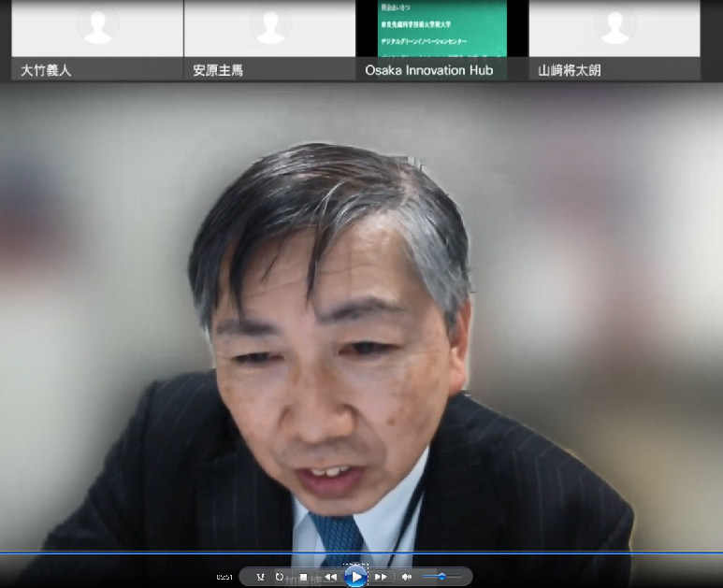
Task: Select the avatar silhouette above 大竹義人
Action: pos(97,26)
